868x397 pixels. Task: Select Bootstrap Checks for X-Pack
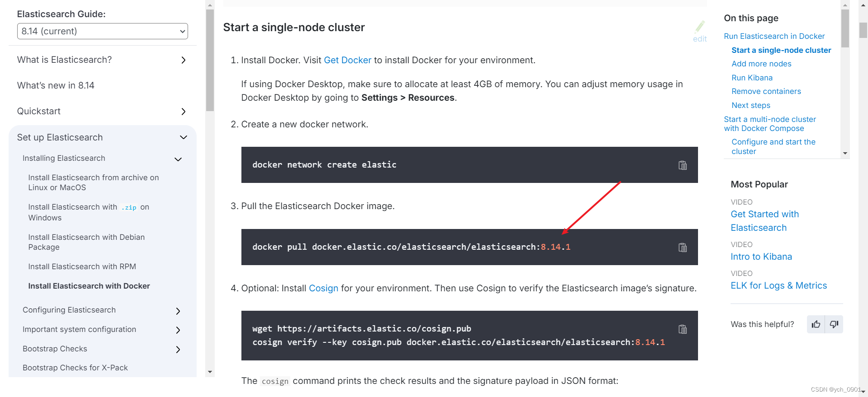click(x=75, y=368)
